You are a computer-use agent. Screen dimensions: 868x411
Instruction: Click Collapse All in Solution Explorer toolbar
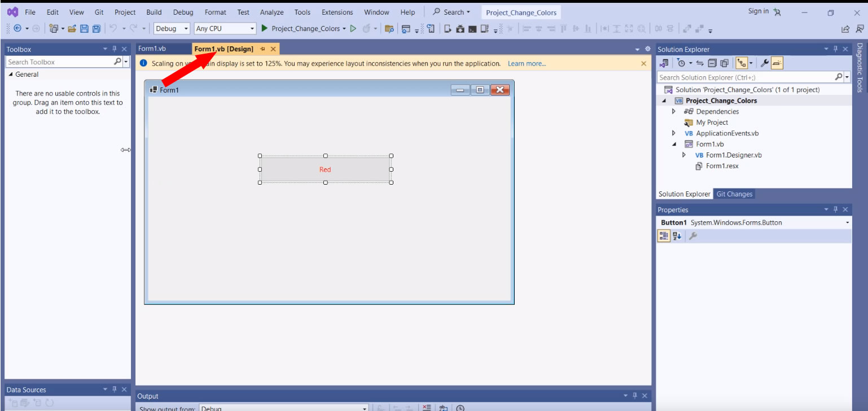click(x=712, y=63)
